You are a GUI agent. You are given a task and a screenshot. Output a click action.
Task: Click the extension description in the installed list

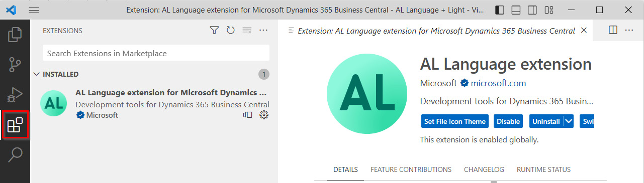pos(172,104)
